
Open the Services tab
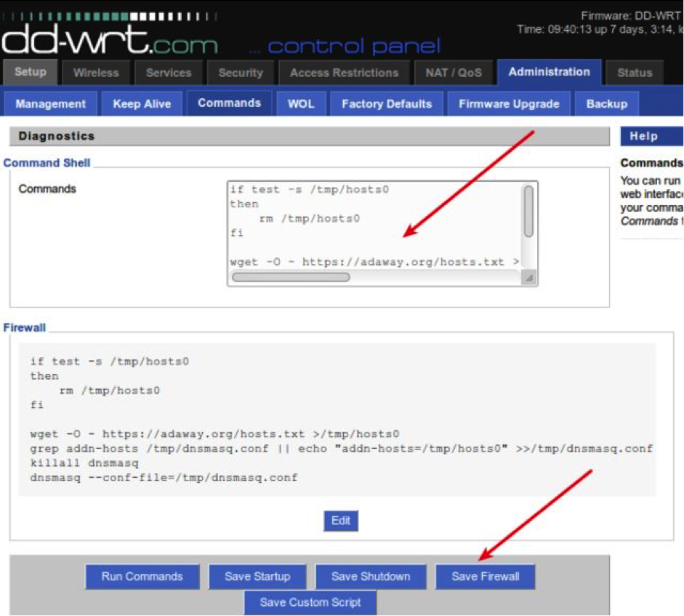click(x=168, y=73)
